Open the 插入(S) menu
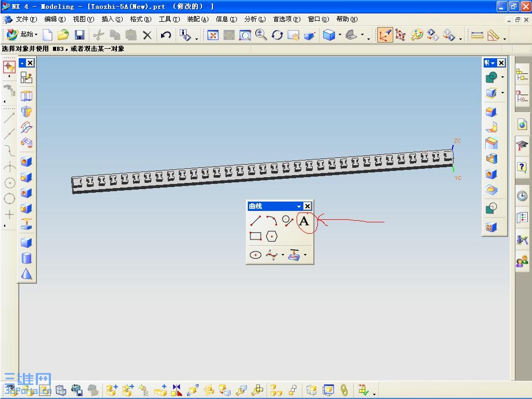Image resolution: width=532 pixels, height=399 pixels. point(112,19)
